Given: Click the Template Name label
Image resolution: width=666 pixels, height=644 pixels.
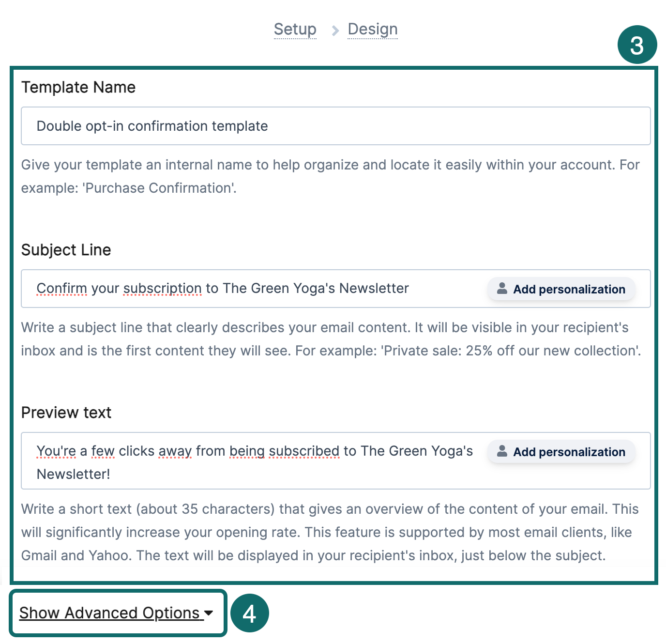Looking at the screenshot, I should (78, 87).
